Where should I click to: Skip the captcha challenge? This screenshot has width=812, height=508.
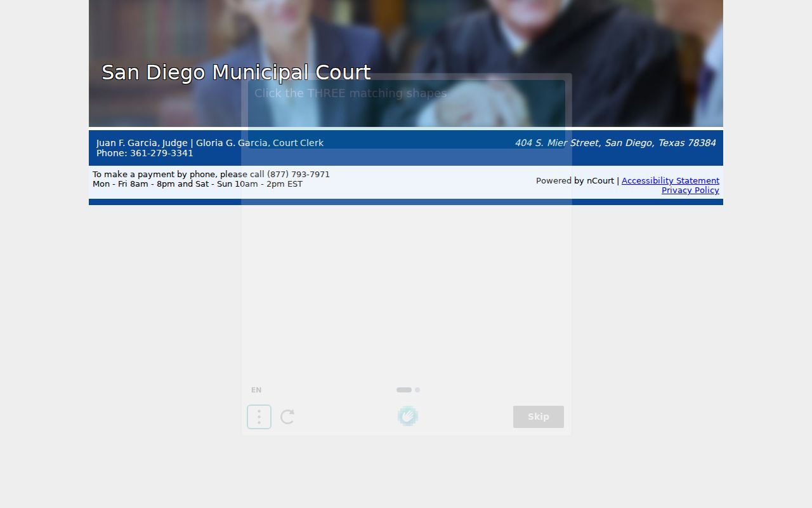(x=539, y=417)
